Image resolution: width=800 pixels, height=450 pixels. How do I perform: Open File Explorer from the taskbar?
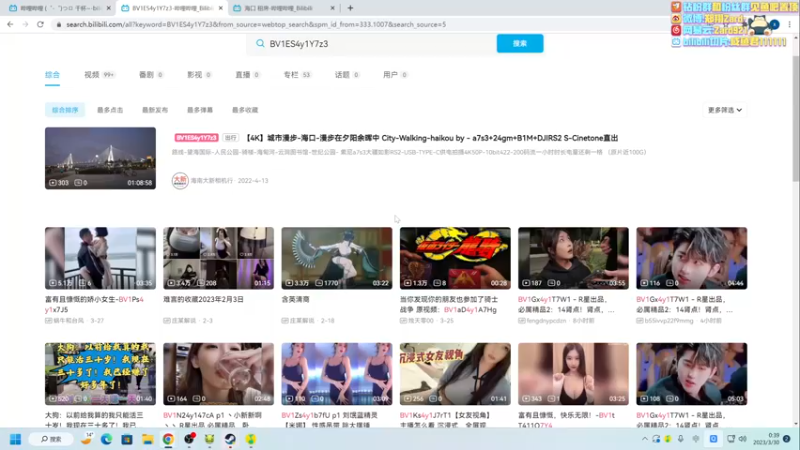(x=147, y=439)
